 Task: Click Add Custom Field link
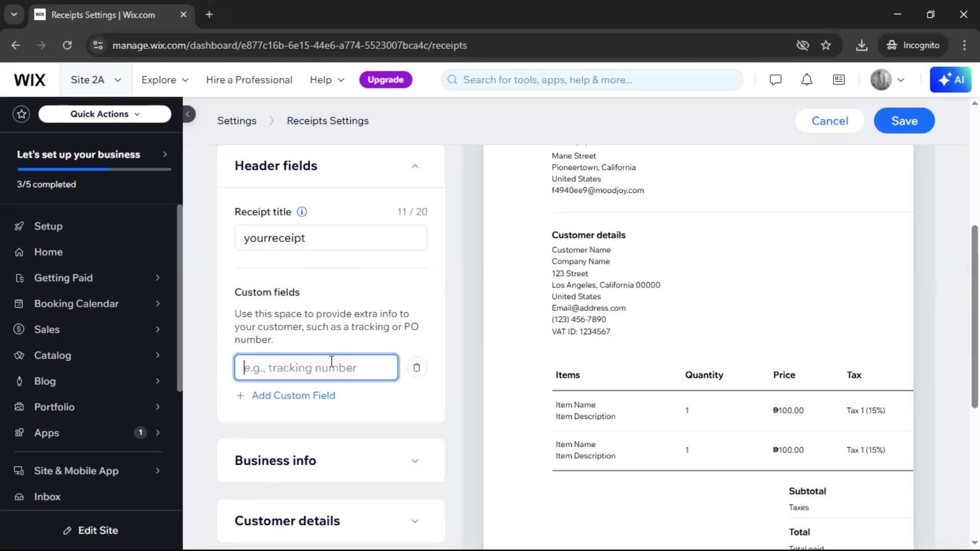[x=286, y=395]
